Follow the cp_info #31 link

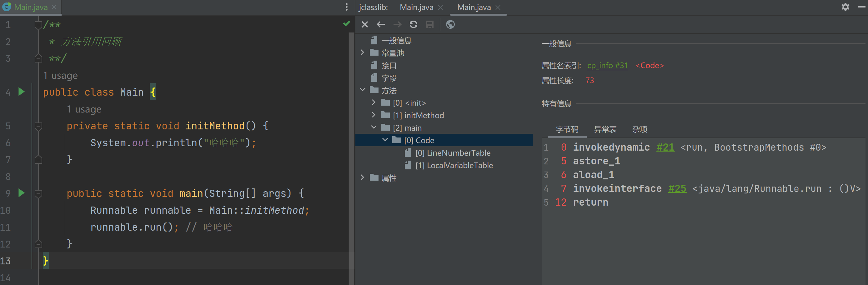point(607,65)
